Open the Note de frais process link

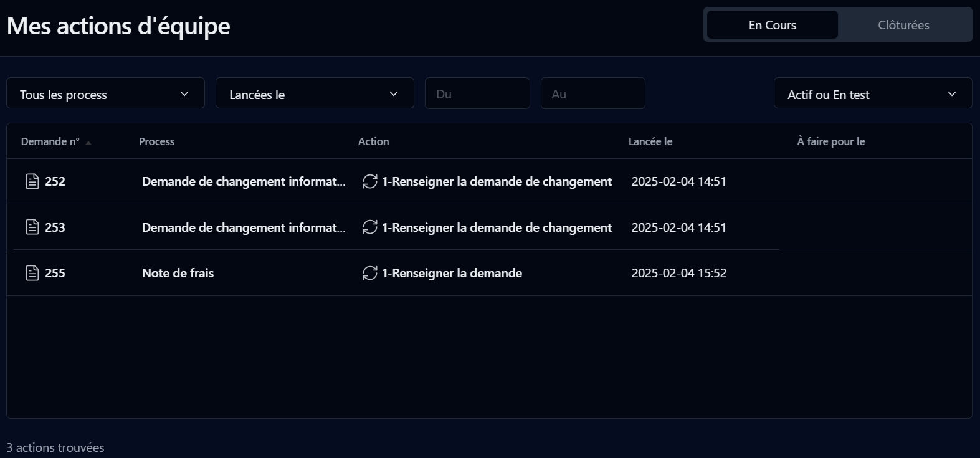coord(178,273)
